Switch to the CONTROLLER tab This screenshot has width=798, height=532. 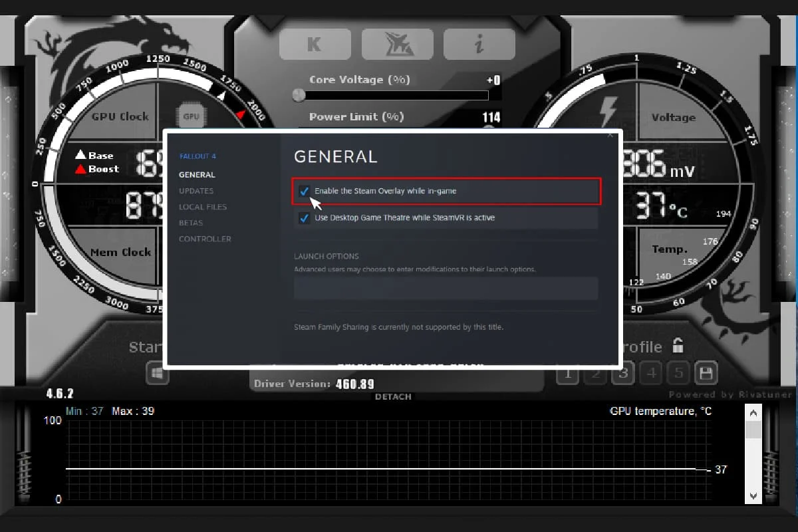pos(205,239)
